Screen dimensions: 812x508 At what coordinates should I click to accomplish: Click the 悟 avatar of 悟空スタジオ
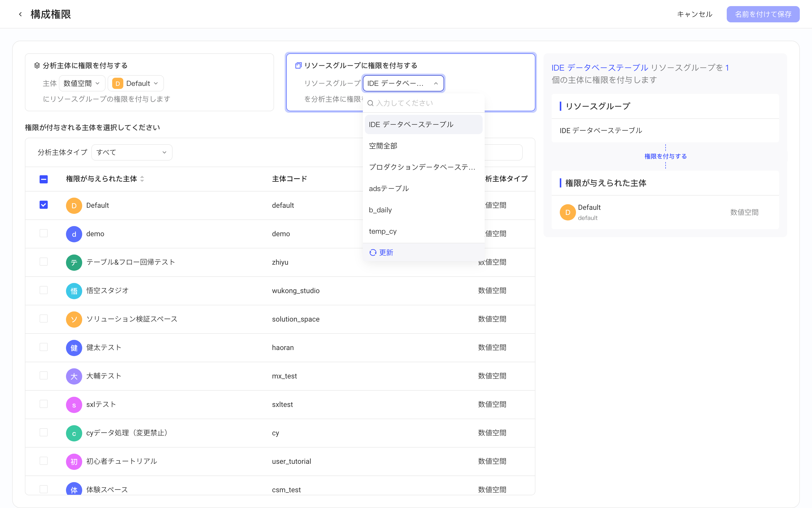click(74, 291)
